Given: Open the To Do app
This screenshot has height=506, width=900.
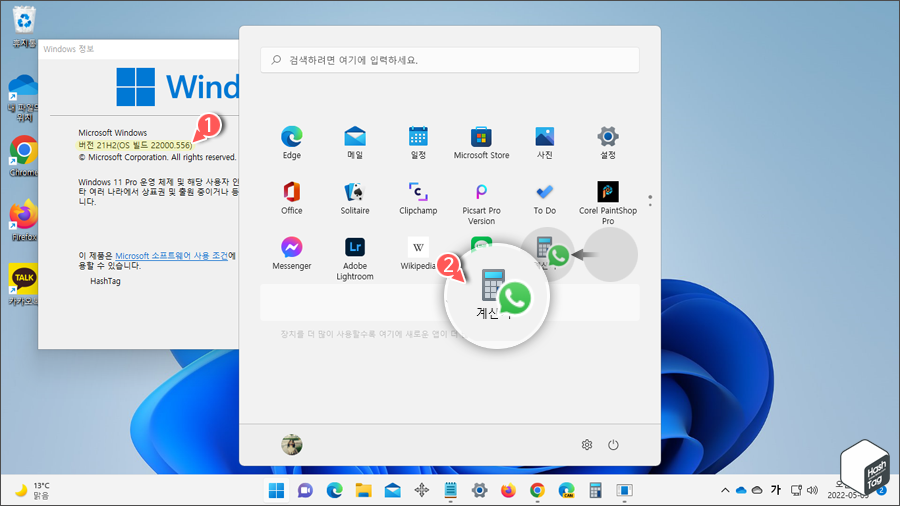Looking at the screenshot, I should [544, 198].
